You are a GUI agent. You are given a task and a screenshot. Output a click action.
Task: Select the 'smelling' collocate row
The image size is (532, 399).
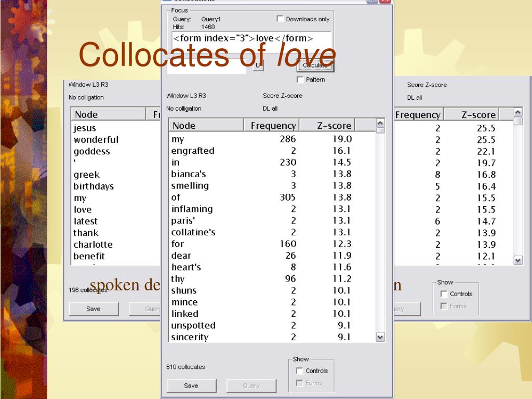(272, 185)
